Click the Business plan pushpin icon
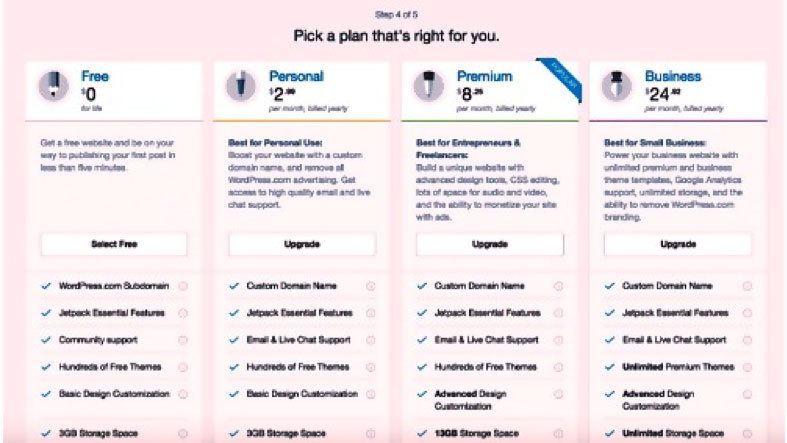 tap(616, 86)
